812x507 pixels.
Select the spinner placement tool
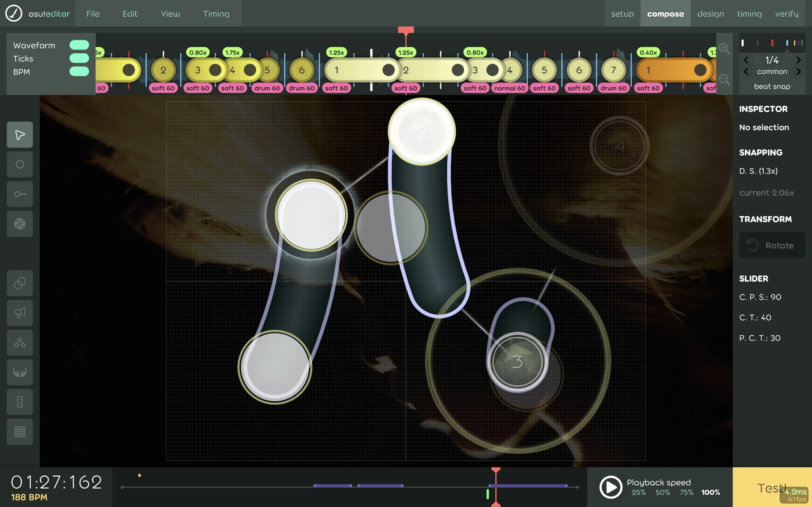pyautogui.click(x=19, y=224)
